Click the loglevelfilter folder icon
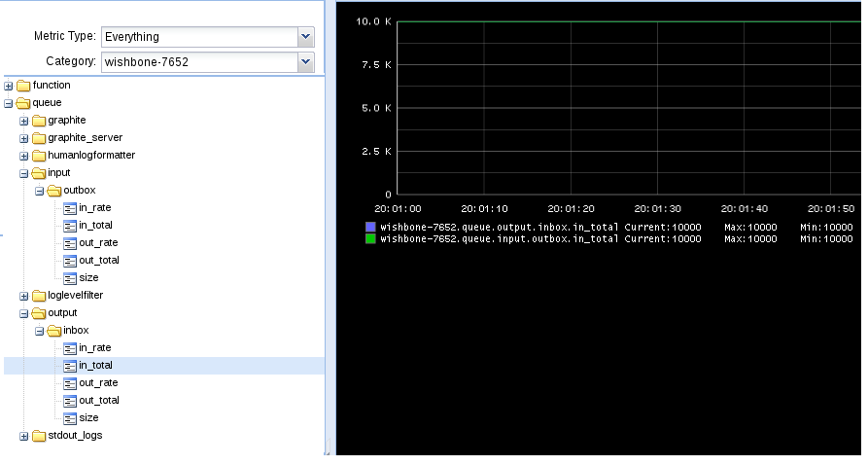868x465 pixels. click(39, 296)
